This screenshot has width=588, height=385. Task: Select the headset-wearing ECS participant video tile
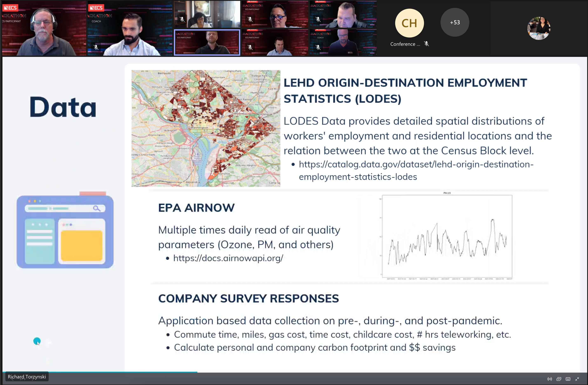click(44, 28)
